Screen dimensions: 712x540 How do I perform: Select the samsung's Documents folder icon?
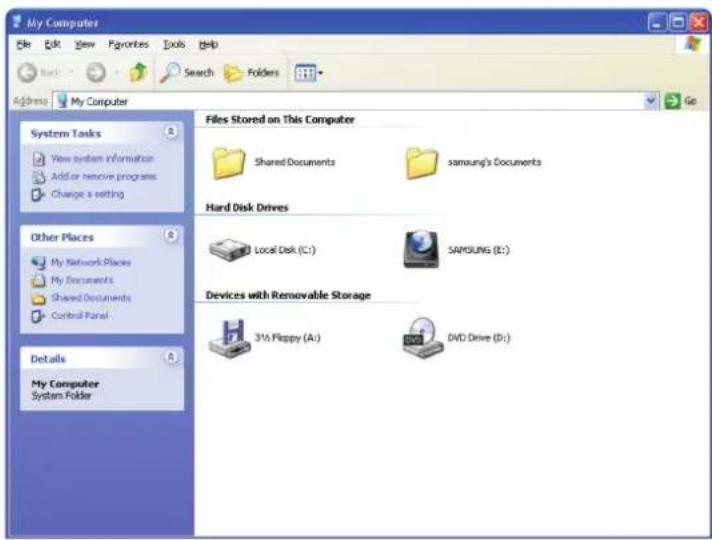coord(422,163)
